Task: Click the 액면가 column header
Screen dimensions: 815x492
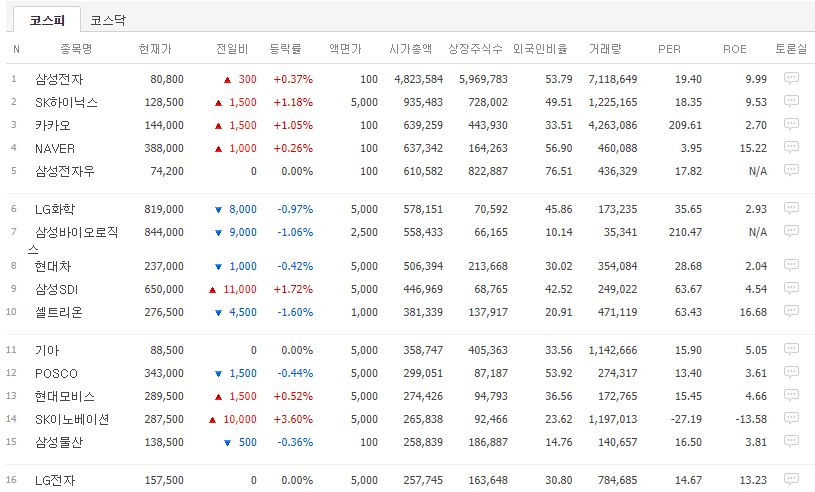Action: [x=345, y=49]
